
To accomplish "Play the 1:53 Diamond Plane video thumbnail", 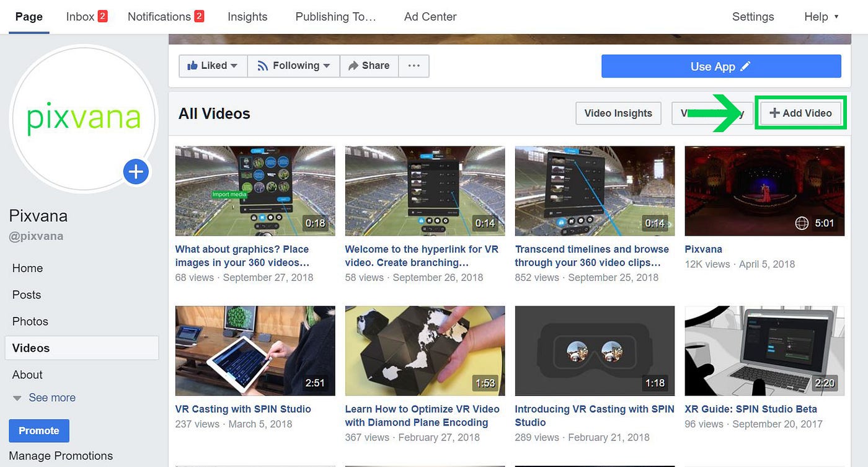I will [x=425, y=351].
